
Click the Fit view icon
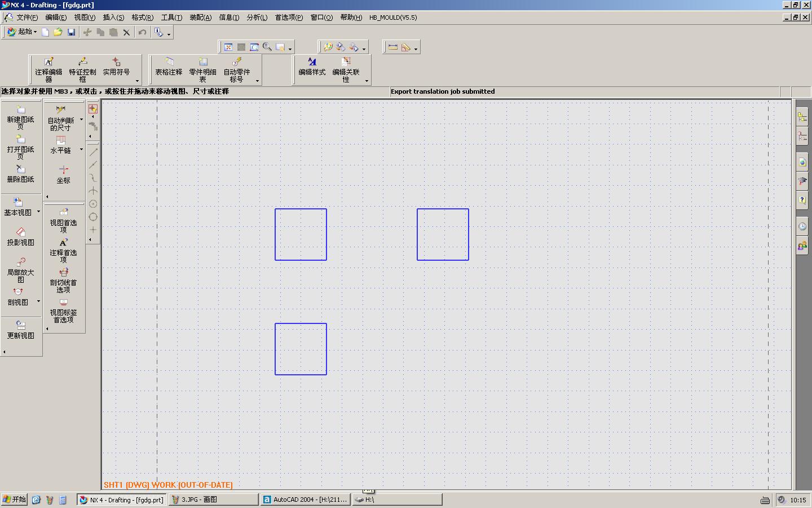228,47
